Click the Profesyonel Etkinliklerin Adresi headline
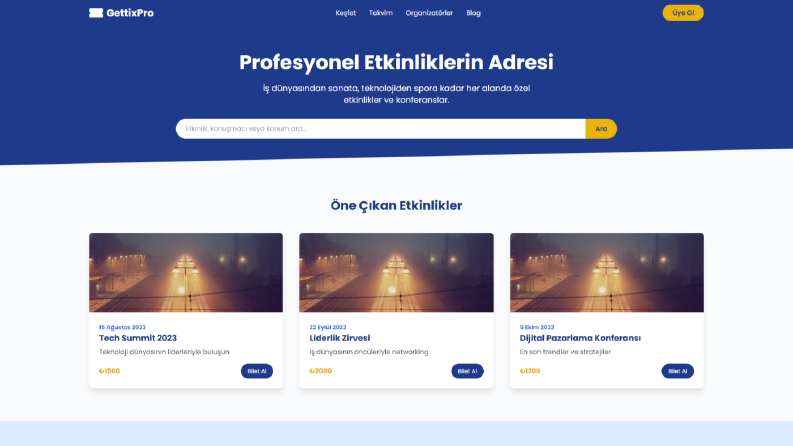The image size is (793, 446). pos(396,62)
